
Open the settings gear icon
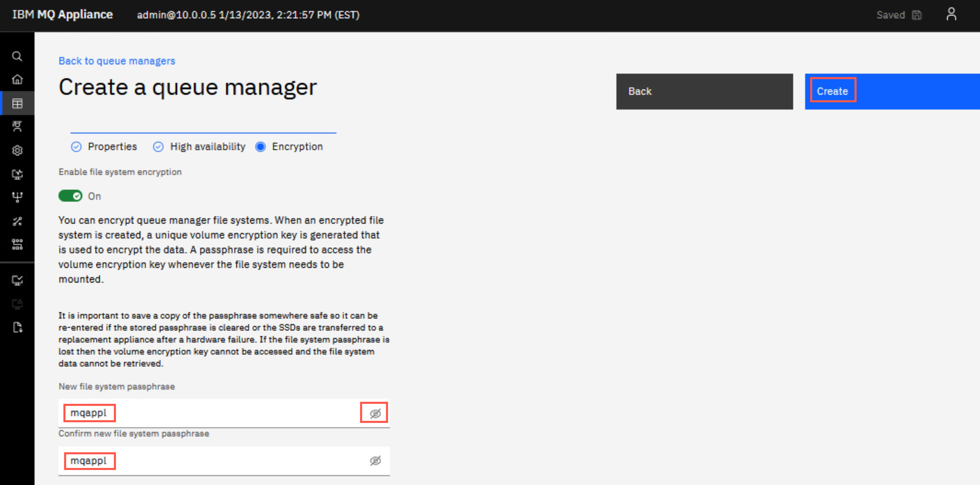tap(17, 151)
